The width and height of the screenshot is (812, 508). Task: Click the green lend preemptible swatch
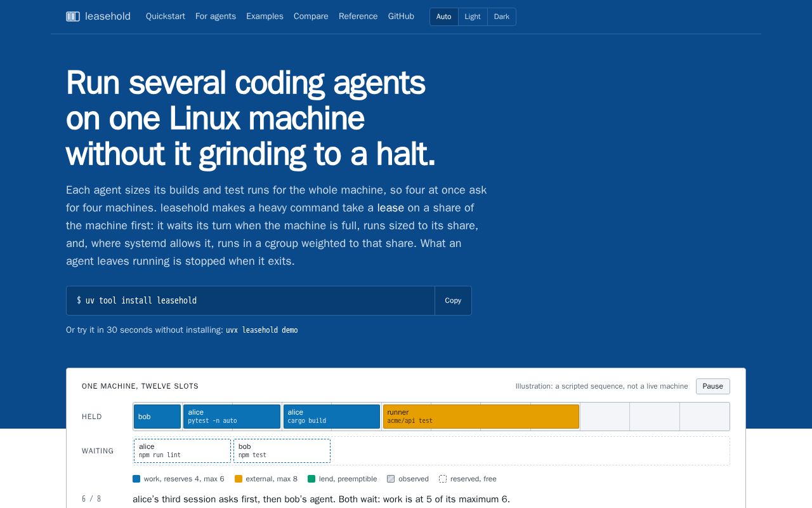pyautogui.click(x=311, y=479)
